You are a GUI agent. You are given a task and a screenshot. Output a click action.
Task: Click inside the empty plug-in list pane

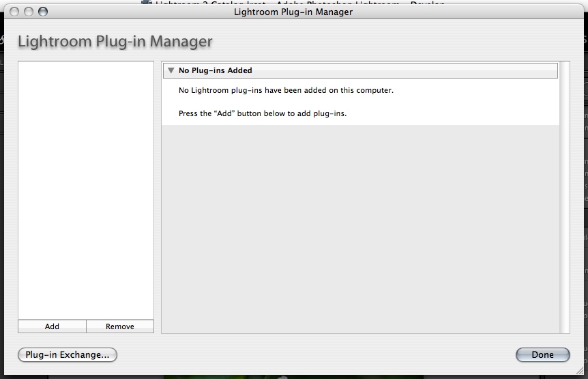[x=86, y=184]
